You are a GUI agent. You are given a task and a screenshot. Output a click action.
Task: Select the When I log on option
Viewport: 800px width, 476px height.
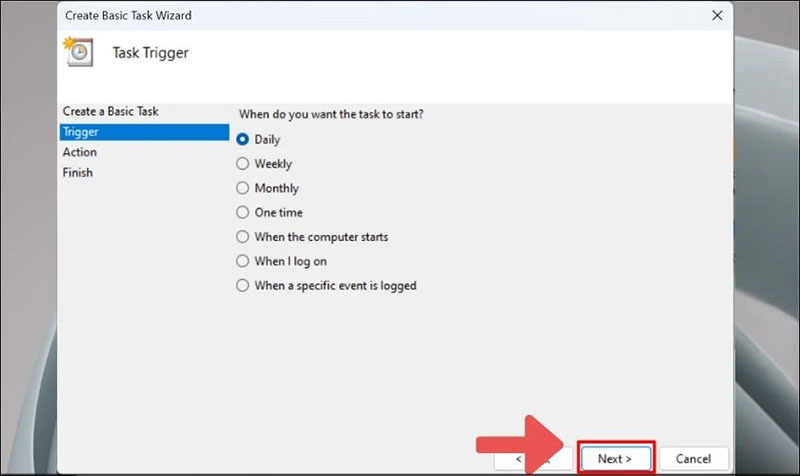[242, 261]
